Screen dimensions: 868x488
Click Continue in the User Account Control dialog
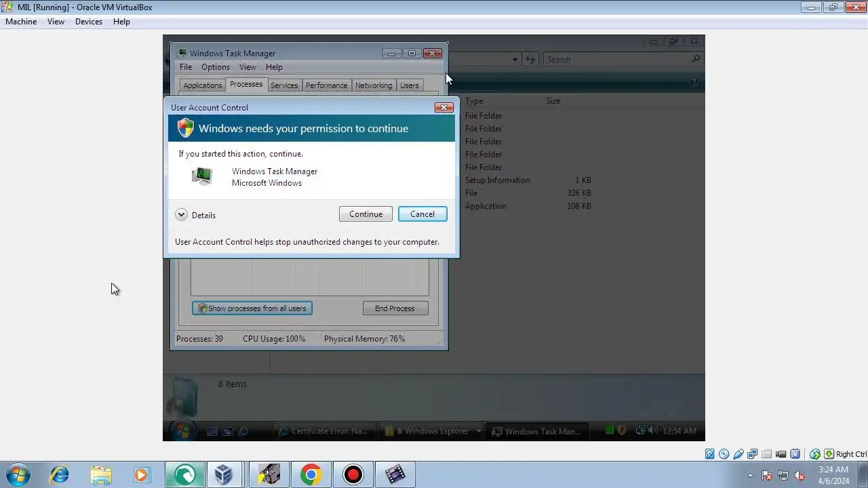coord(366,214)
